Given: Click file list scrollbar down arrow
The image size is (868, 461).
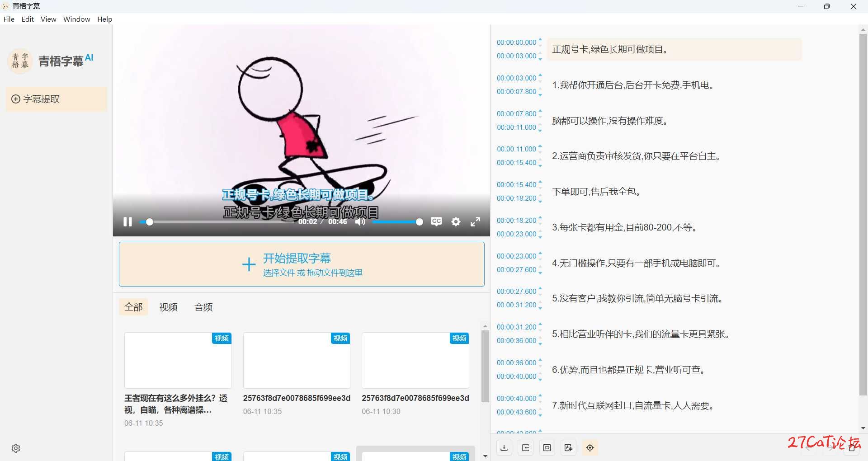Looking at the screenshot, I should point(485,456).
